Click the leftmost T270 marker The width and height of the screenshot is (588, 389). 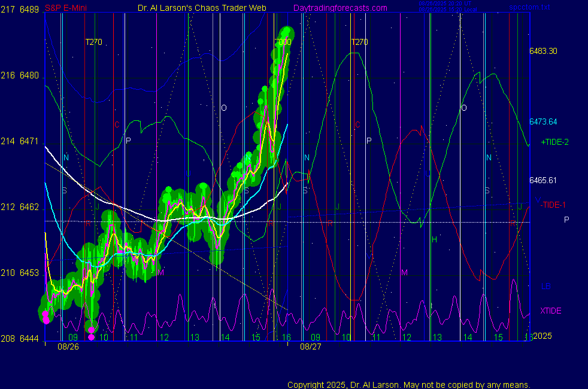[x=93, y=42]
